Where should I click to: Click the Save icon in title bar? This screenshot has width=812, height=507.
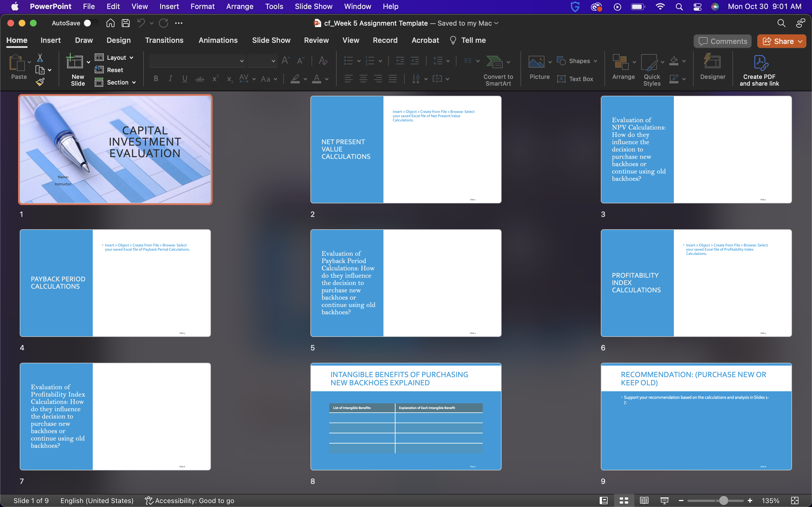(x=126, y=23)
